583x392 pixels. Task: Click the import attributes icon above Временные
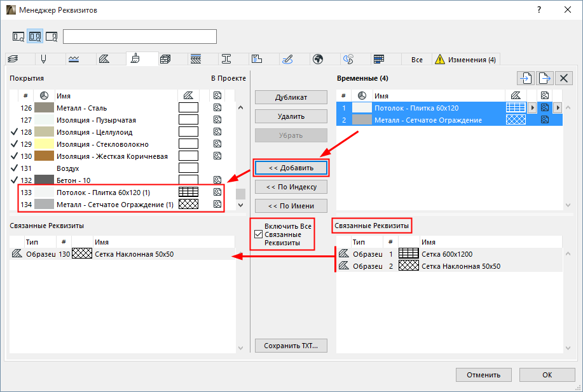point(525,78)
